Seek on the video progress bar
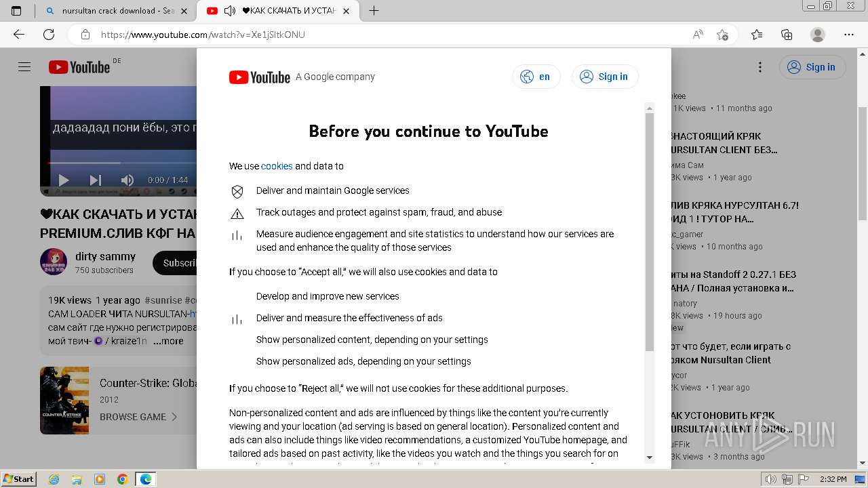 tap(122, 163)
